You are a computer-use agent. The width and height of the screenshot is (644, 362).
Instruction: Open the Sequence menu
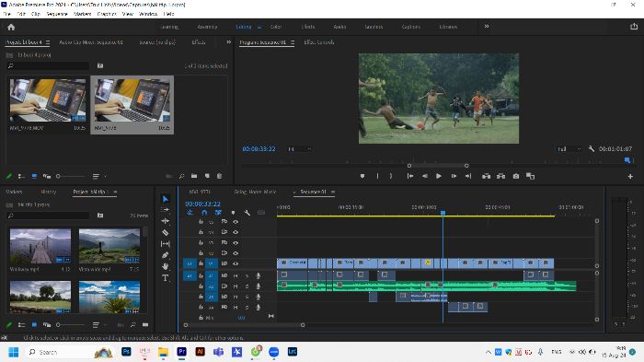[57, 14]
